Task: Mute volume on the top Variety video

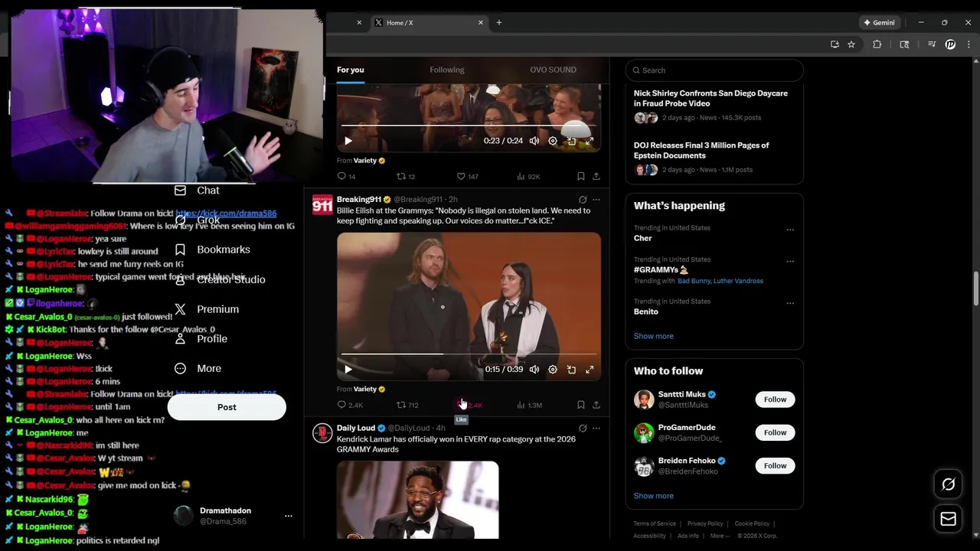Action: 534,141
